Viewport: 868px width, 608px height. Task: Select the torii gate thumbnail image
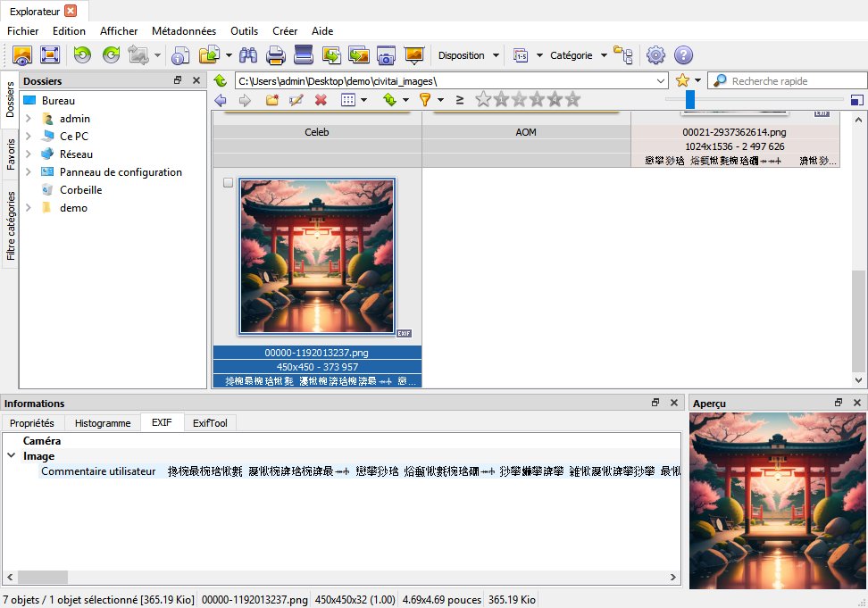317,256
